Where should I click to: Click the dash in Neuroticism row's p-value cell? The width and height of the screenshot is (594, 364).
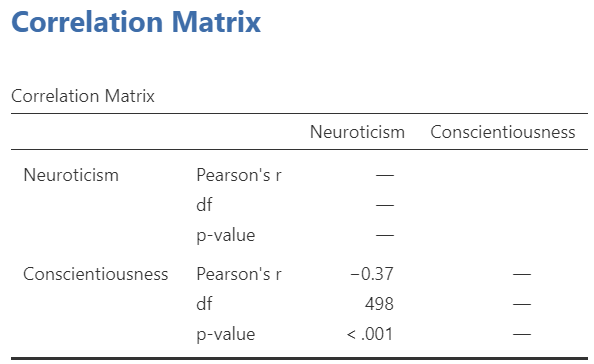click(x=385, y=235)
